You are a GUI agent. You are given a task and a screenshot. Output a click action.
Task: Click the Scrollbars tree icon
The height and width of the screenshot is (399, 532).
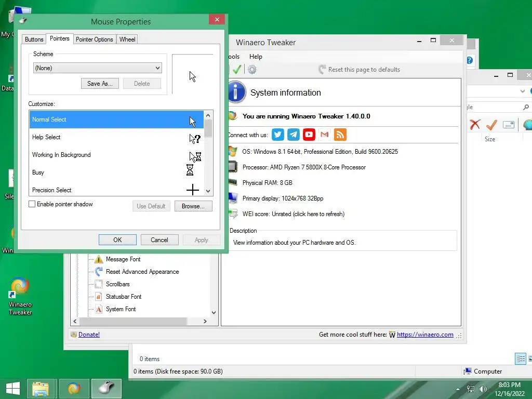pos(99,284)
